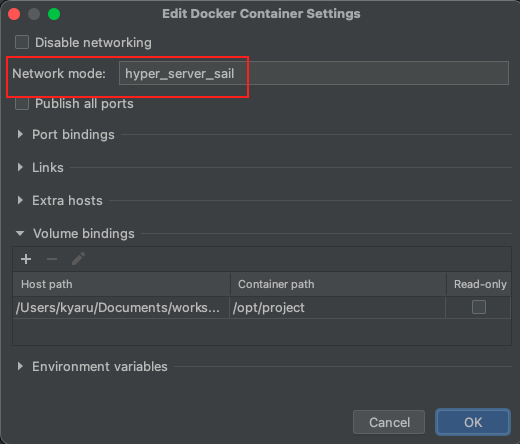Viewport: 520px width, 444px height.
Task: Edit volume binding with pencil icon
Action: 78,259
